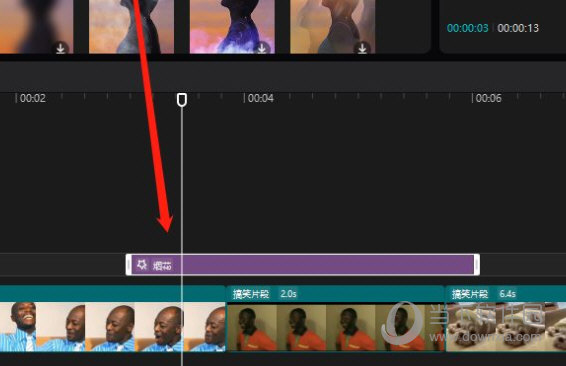The image size is (566, 366).
Task: Click the dessert video clip frames
Action: pyautogui.click(x=506, y=326)
